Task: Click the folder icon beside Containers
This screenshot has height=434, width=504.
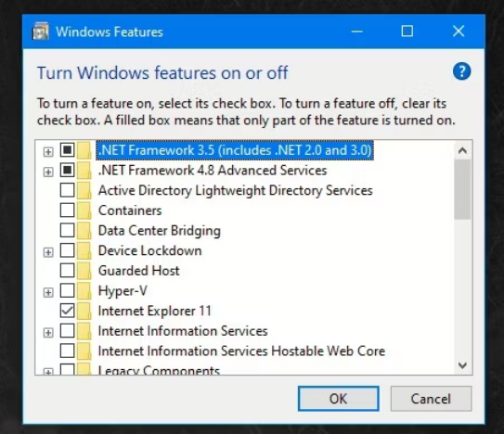Action: (x=84, y=211)
